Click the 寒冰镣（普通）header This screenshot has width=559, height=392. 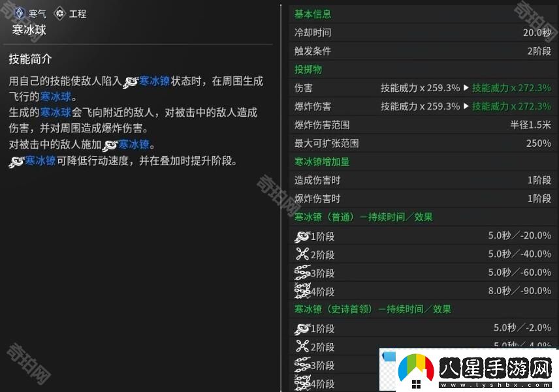tap(363, 217)
